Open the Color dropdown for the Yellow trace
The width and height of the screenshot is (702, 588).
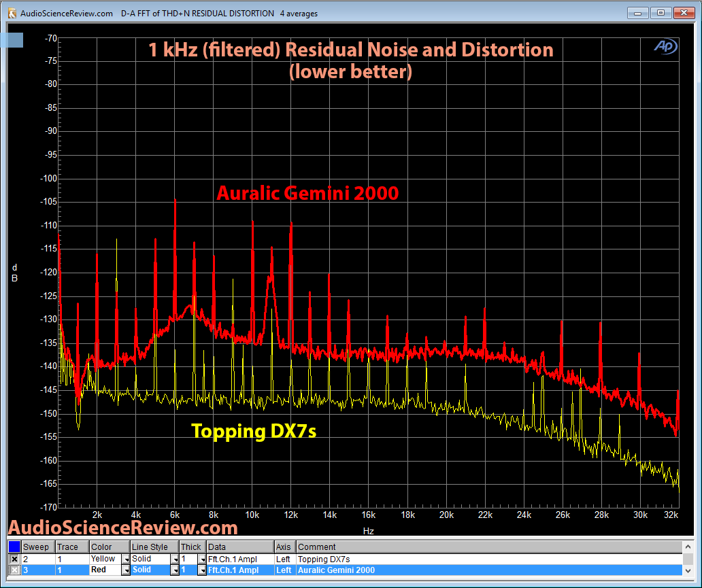(x=126, y=559)
